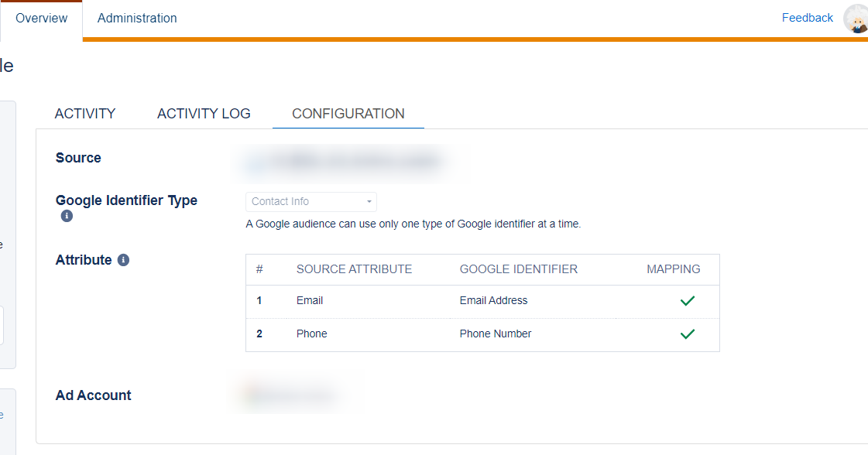Click the MAPPING column header
This screenshot has width=868, height=455.
(674, 269)
